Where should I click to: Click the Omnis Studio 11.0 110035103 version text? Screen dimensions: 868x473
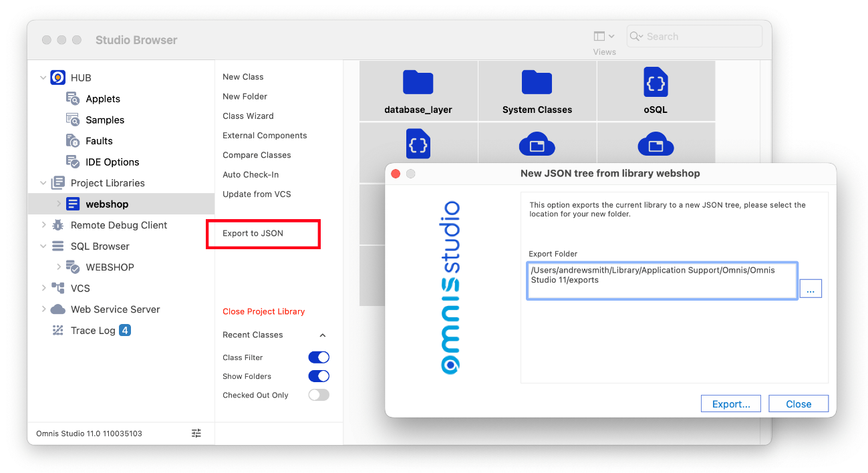[89, 434]
